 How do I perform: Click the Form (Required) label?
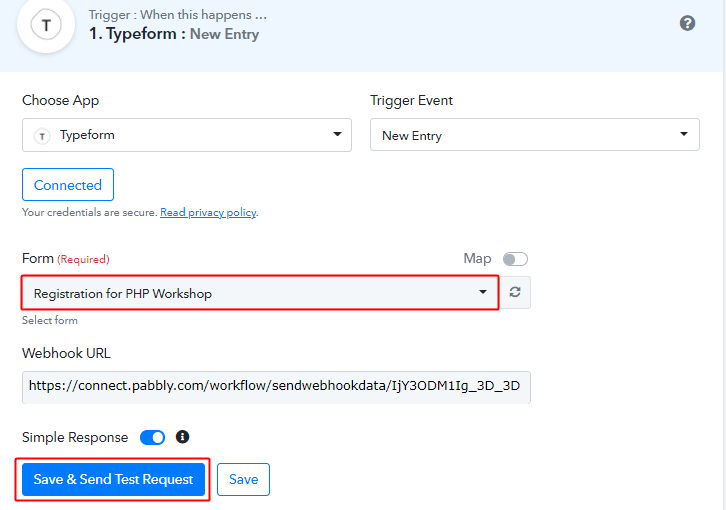tap(66, 258)
